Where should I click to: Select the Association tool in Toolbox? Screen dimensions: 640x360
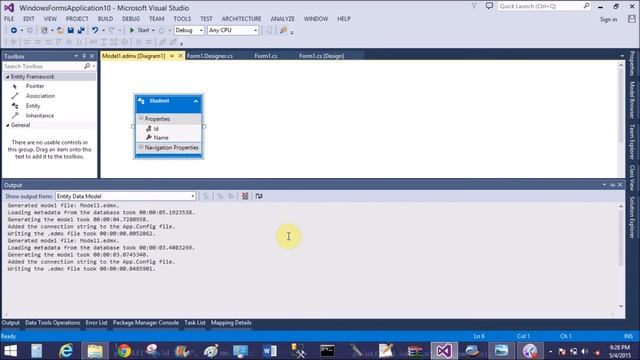(x=40, y=96)
